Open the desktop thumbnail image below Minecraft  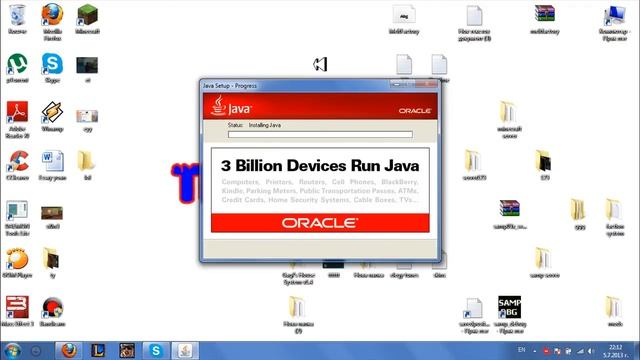coord(87,65)
